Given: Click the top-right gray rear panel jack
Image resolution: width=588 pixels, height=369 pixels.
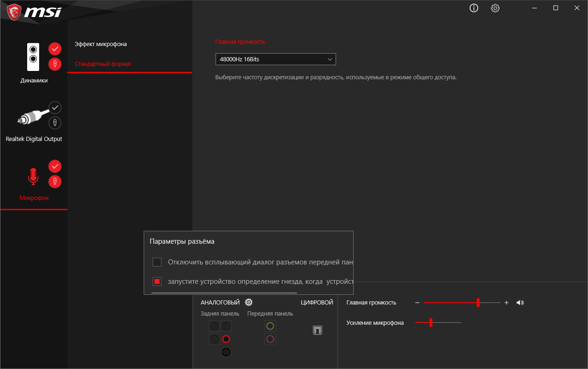Looking at the screenshot, I should [x=226, y=326].
